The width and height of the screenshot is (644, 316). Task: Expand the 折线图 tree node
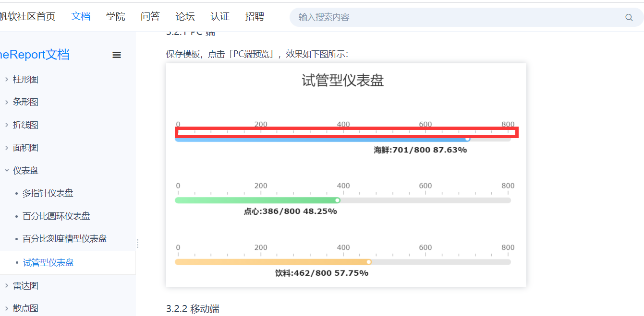point(7,125)
